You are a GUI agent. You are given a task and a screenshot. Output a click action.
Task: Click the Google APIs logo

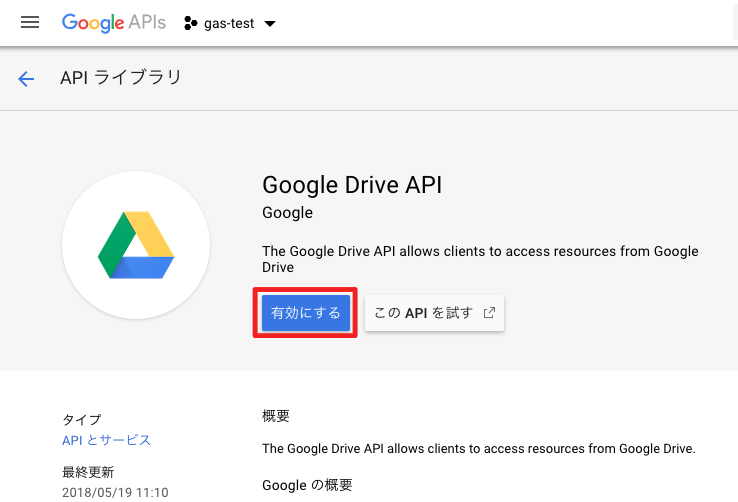point(114,23)
